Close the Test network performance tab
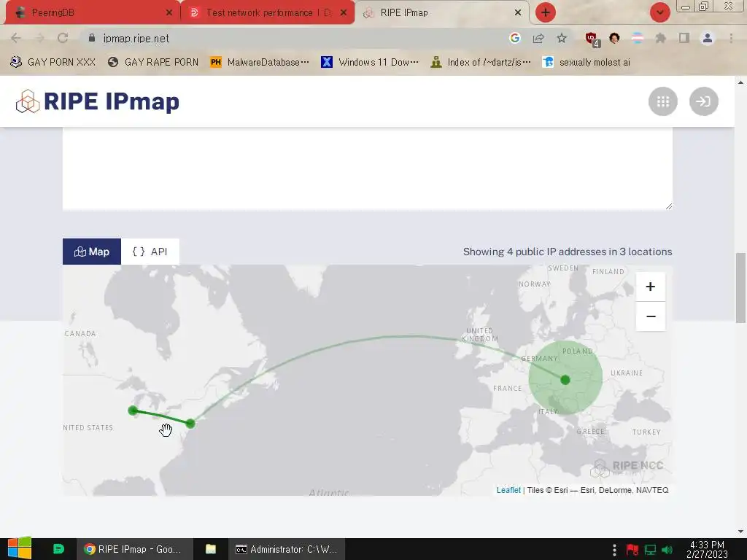The image size is (747, 560). click(x=344, y=13)
